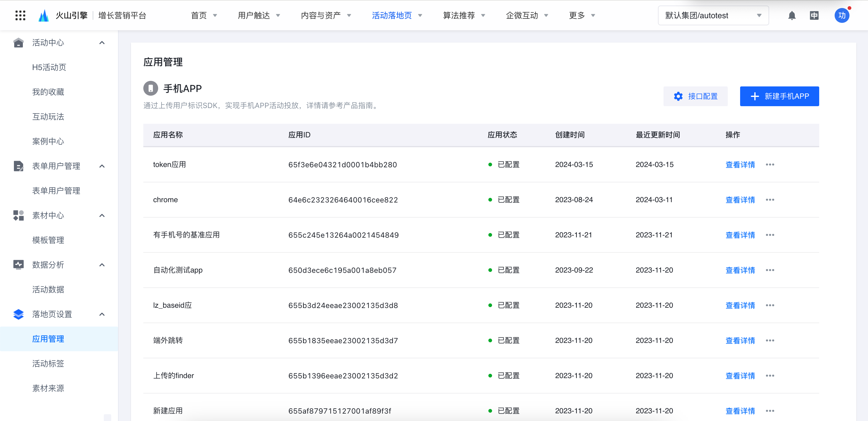Click 增长营销平台 title text

[x=122, y=15]
